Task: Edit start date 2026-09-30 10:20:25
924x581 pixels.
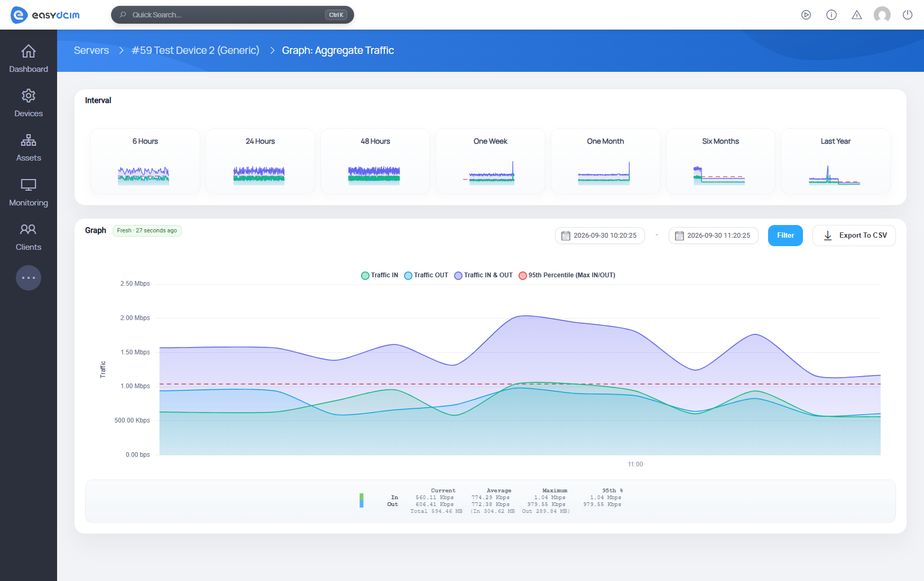Action: (x=600, y=236)
